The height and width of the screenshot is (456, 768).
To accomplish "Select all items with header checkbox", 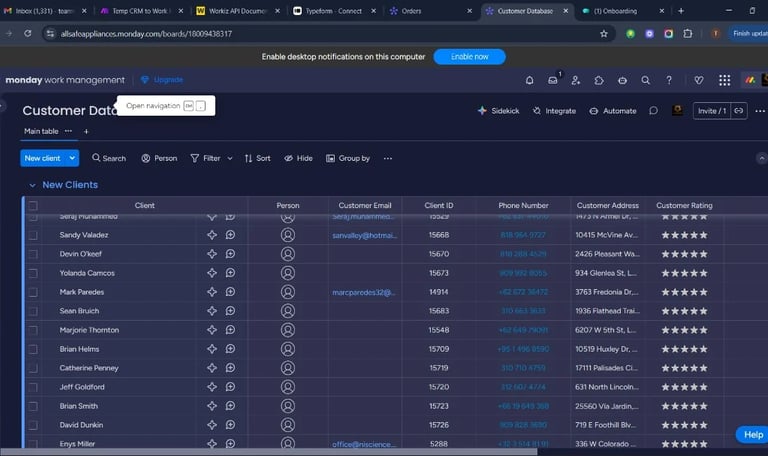I will pyautogui.click(x=33, y=206).
